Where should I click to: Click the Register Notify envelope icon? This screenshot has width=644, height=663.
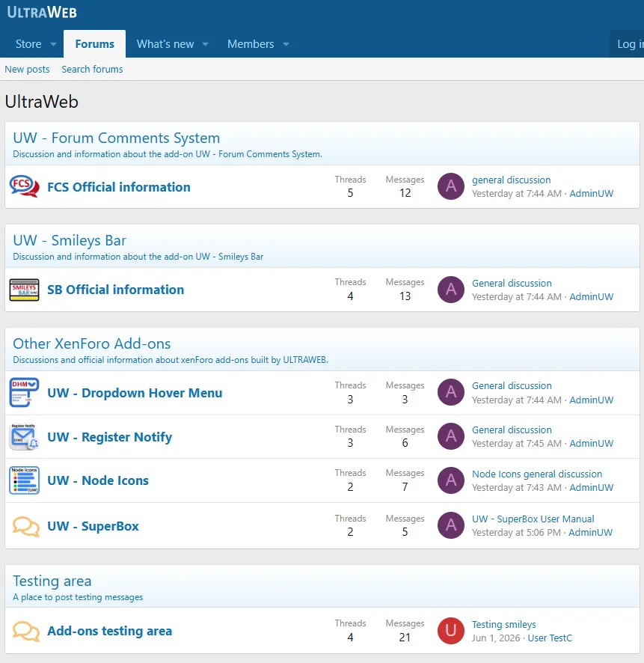coord(25,437)
